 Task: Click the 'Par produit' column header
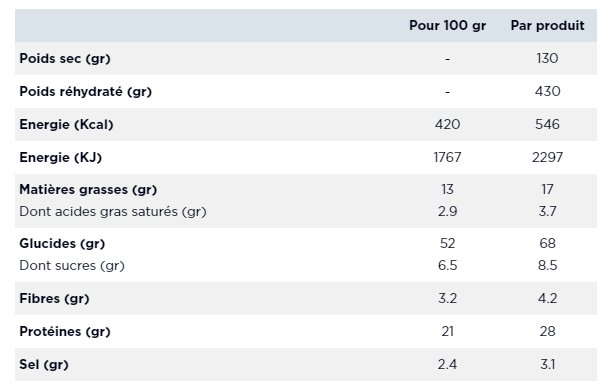point(547,25)
